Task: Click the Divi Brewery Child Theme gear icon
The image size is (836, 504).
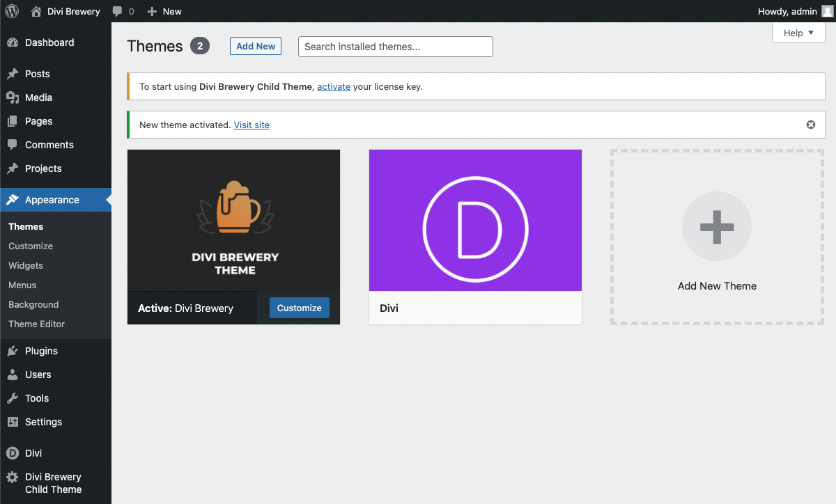Action: point(13,478)
